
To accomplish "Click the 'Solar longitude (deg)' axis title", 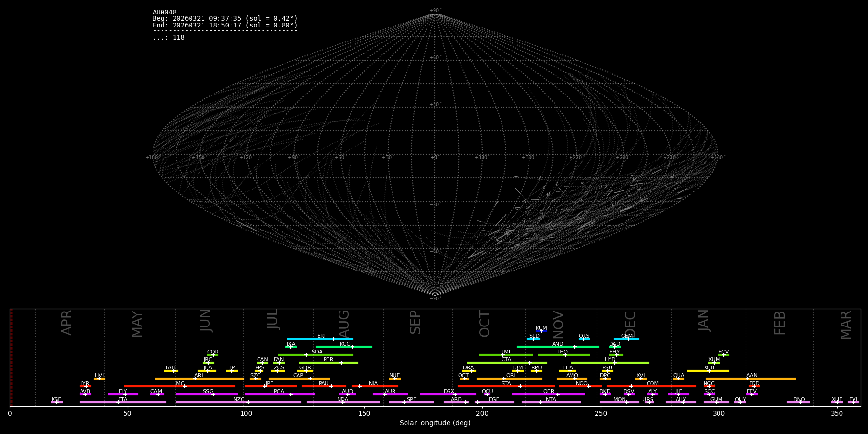I will [x=435, y=423].
